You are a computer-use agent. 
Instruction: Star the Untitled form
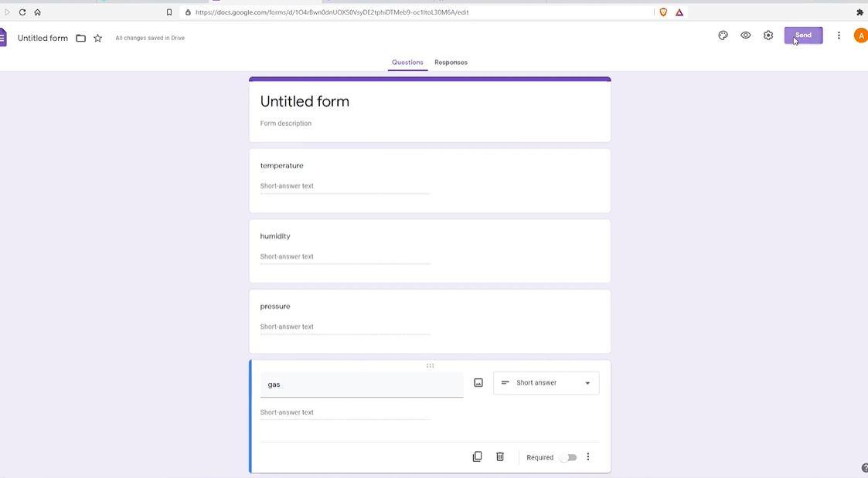tap(98, 38)
